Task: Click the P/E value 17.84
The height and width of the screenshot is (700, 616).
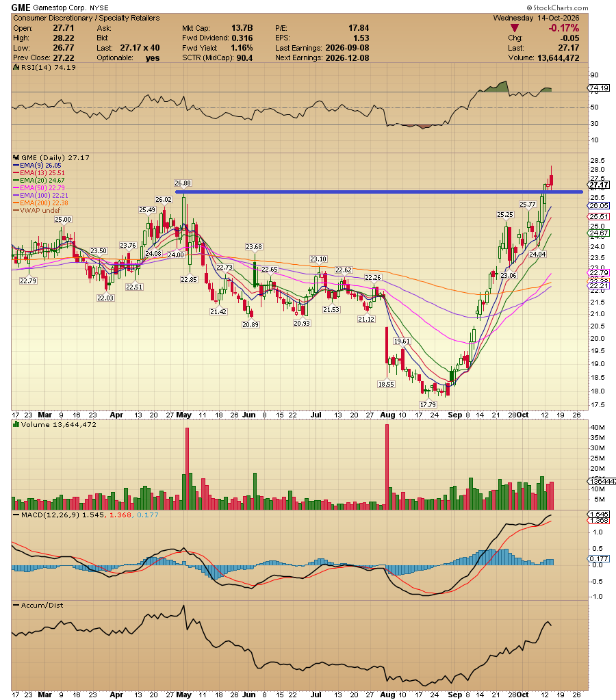Action: [x=359, y=28]
